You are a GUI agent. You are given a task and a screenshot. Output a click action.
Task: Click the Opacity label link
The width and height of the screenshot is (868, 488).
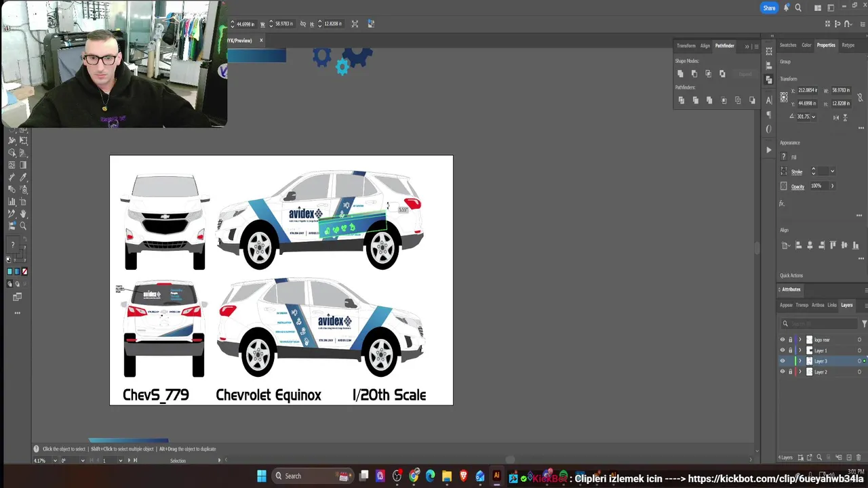click(797, 186)
